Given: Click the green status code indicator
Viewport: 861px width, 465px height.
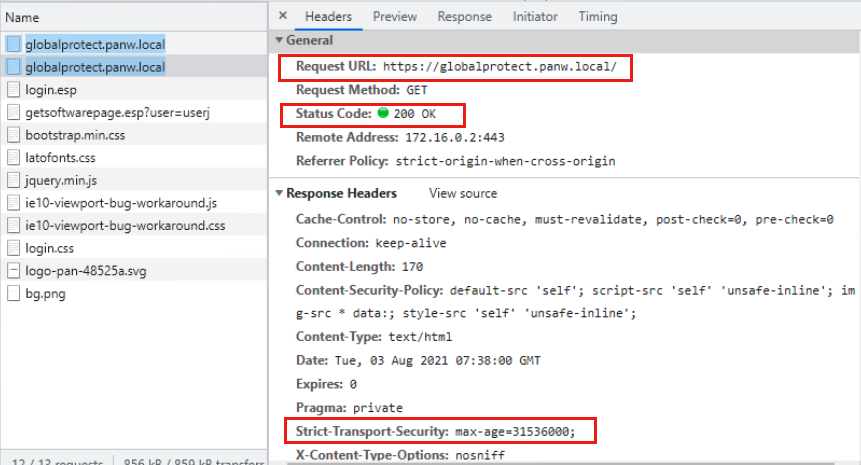Looking at the screenshot, I should 383,114.
